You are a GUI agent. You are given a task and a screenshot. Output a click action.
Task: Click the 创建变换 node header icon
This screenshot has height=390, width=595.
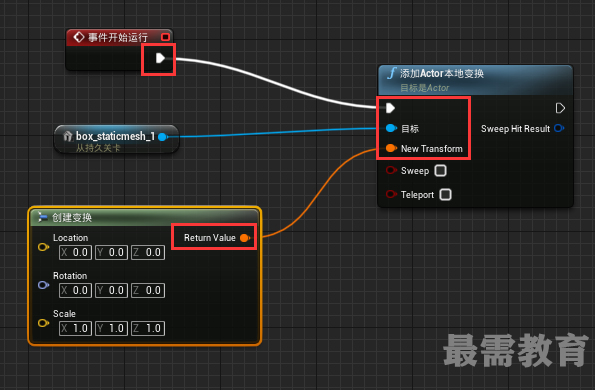(42, 217)
